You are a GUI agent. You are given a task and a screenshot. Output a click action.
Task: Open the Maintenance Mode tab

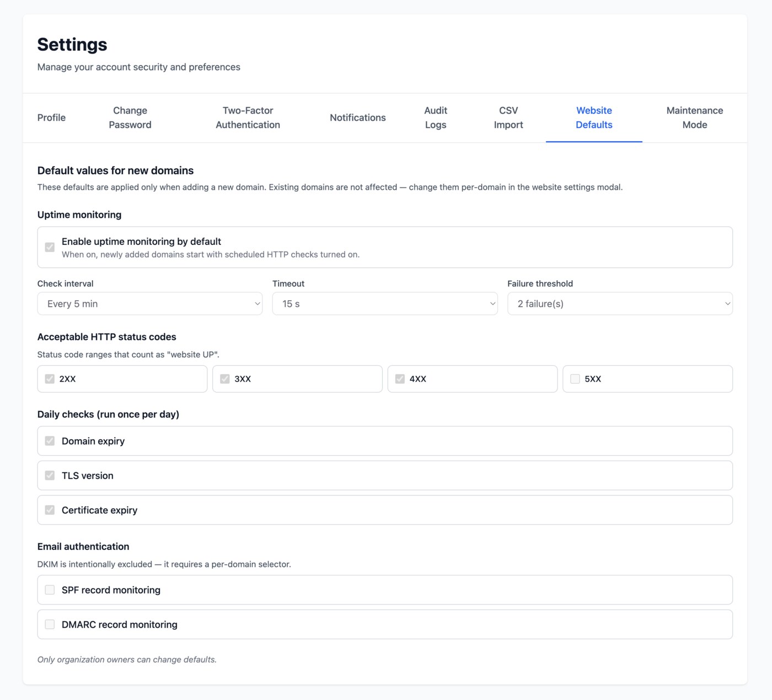pyautogui.click(x=695, y=117)
